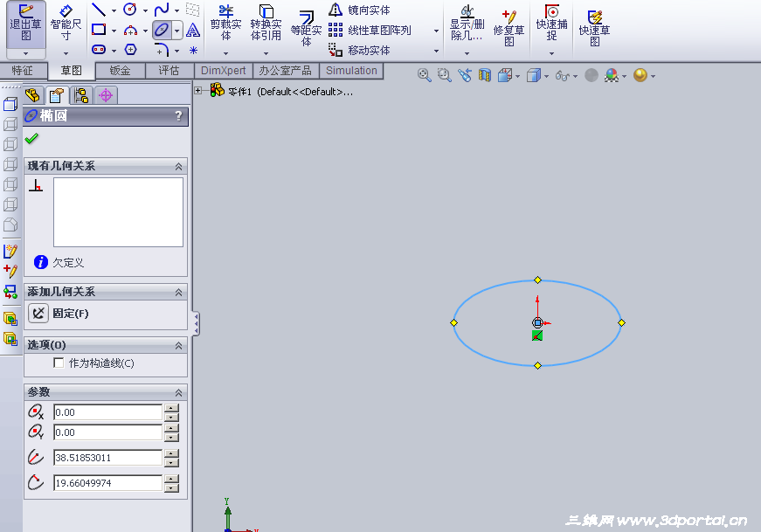Click the Apply Scene golden sphere icon
The width and height of the screenshot is (761, 532).
click(640, 75)
